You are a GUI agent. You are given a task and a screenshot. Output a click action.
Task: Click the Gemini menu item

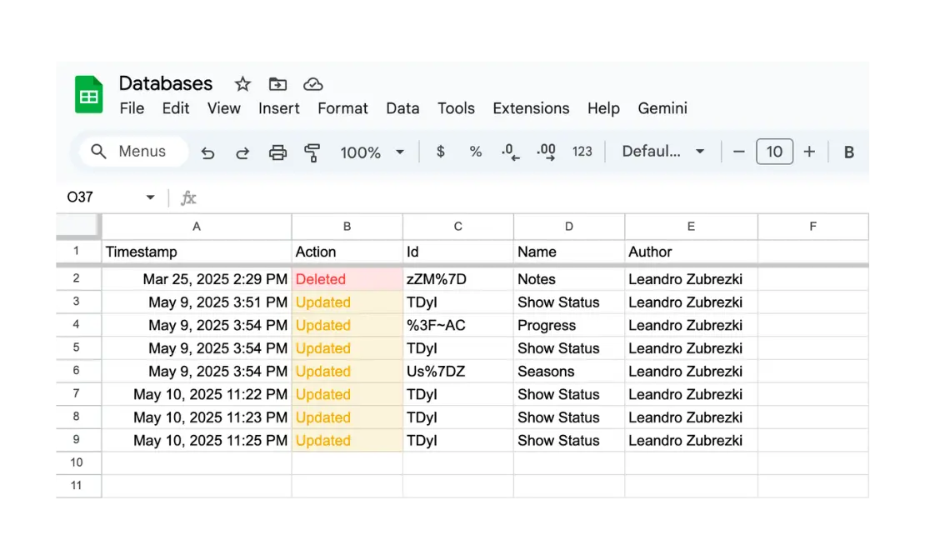(x=662, y=108)
